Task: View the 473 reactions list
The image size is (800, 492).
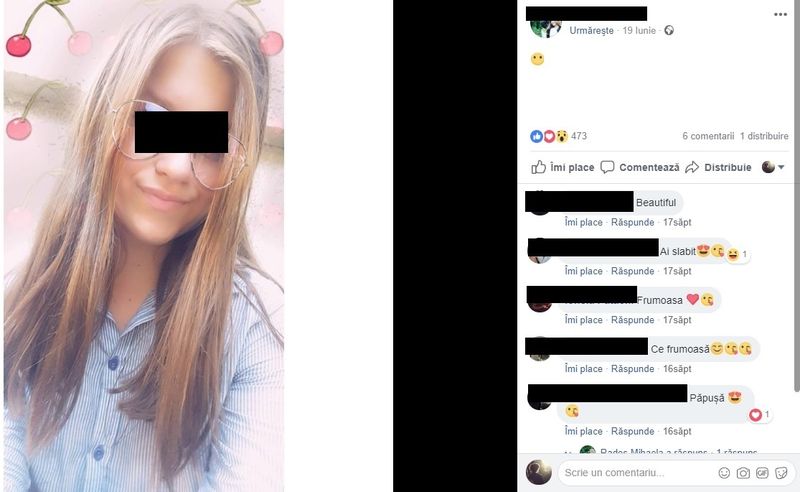Action: click(579, 136)
